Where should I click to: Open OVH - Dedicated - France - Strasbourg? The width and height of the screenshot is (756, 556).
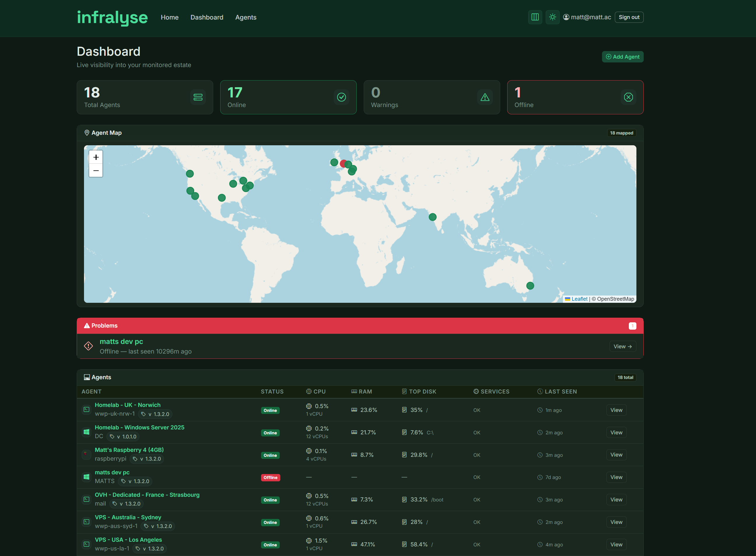[x=147, y=495]
